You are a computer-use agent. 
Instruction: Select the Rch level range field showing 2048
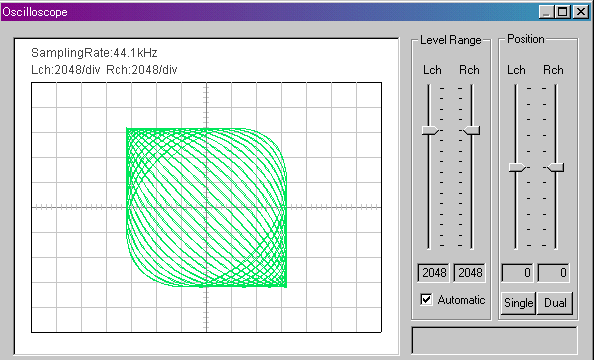point(470,272)
